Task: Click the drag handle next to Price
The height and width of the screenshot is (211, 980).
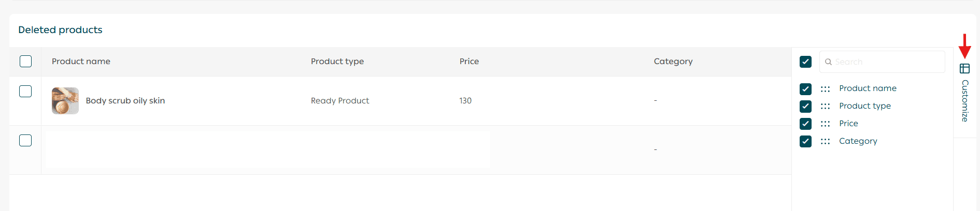Action: point(825,124)
